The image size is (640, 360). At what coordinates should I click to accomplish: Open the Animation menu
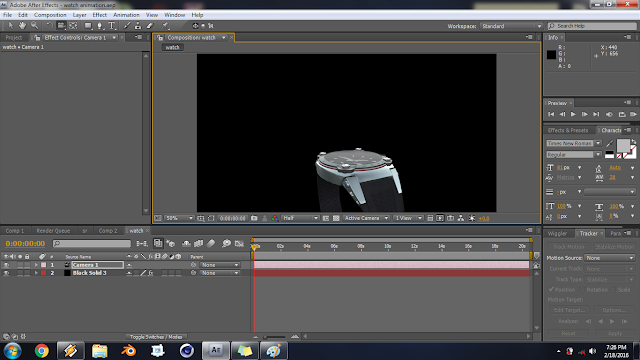[126, 15]
